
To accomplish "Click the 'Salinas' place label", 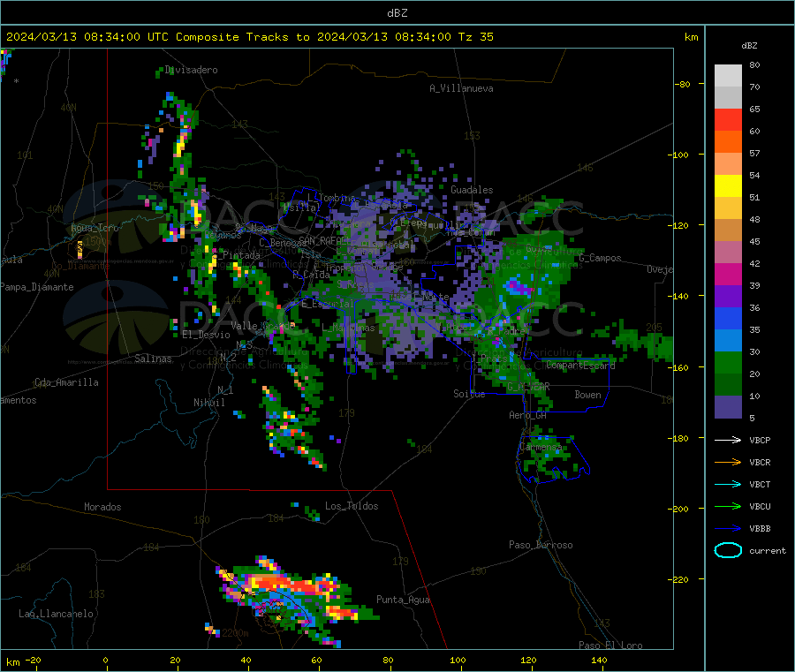I will (153, 359).
